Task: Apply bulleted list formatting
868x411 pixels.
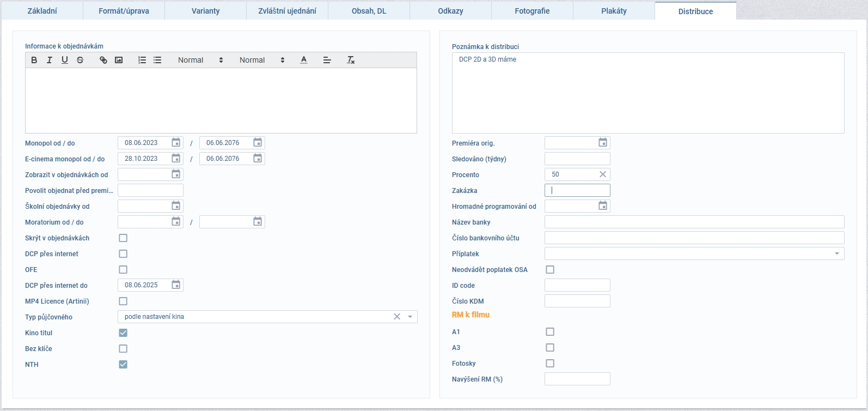Action: 157,60
